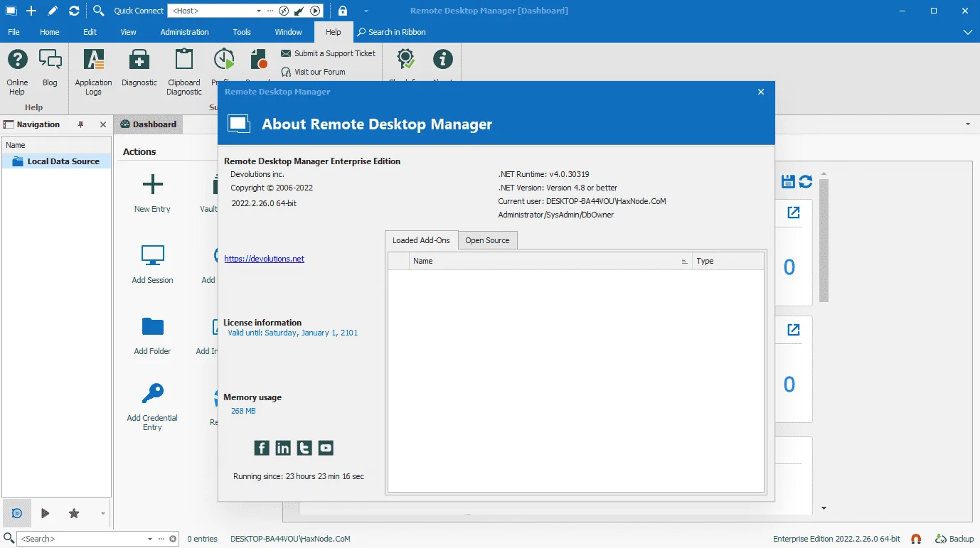This screenshot has width=980, height=548.
Task: Open the Home ribbon tab
Action: [50, 32]
